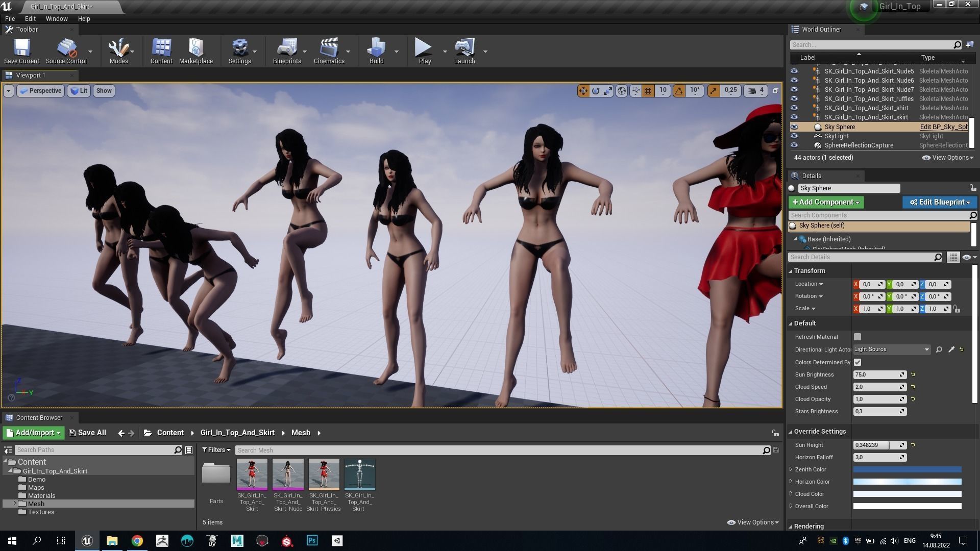Open the Window menu

point(56,18)
